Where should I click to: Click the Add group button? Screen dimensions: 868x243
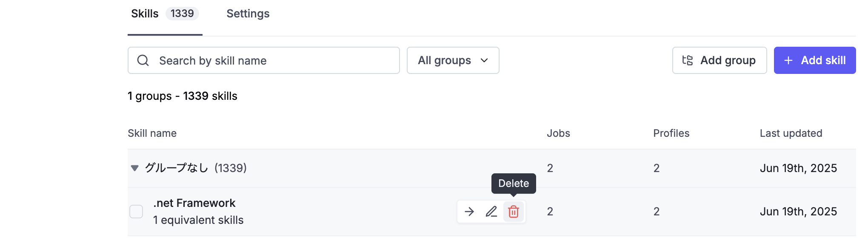[x=720, y=60]
